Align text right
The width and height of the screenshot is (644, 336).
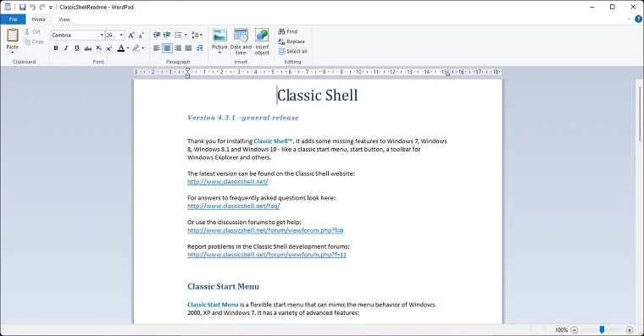pos(177,48)
